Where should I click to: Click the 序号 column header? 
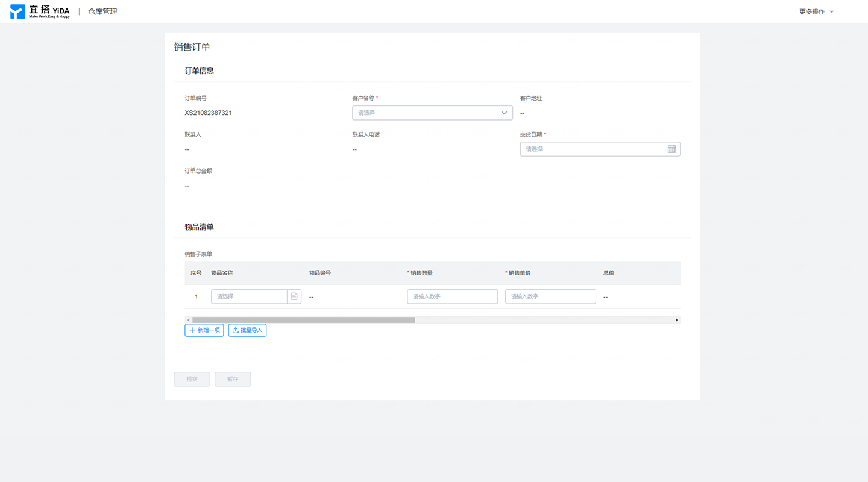tap(196, 273)
